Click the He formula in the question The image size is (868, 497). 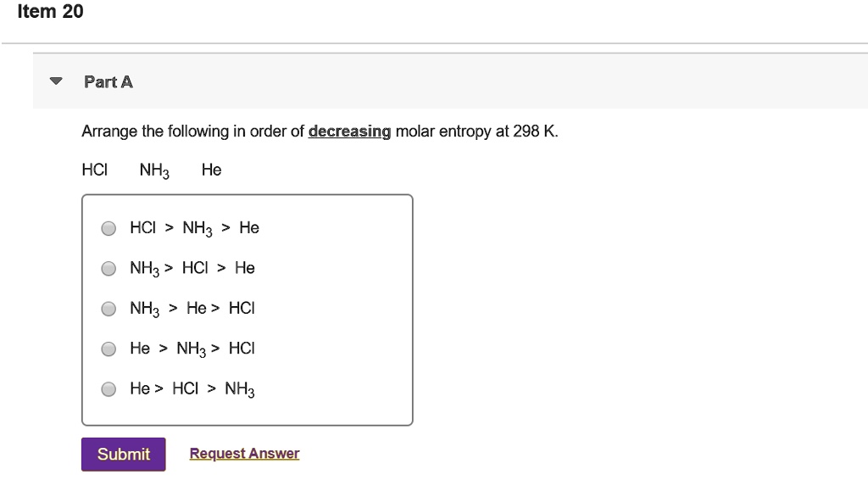pos(211,169)
